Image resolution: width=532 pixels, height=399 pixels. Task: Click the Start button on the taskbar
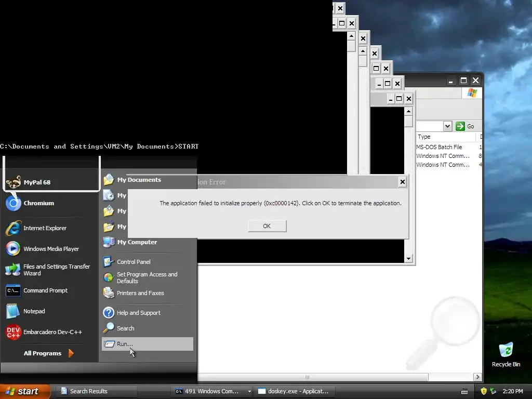coord(24,391)
